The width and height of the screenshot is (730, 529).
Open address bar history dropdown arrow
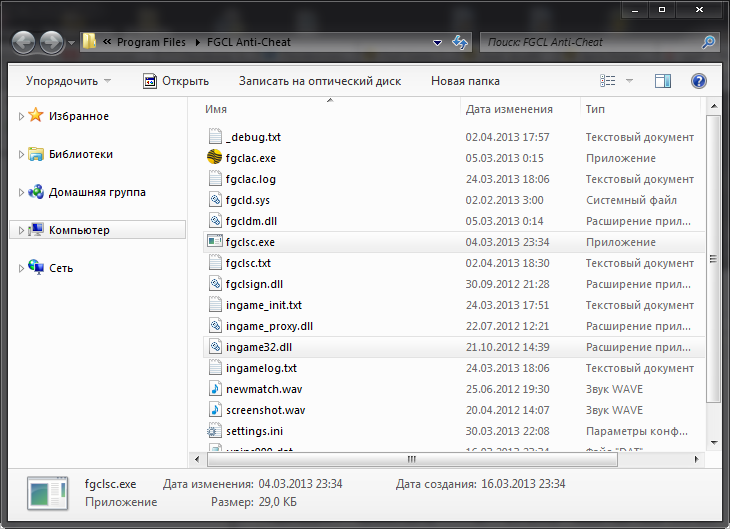tap(437, 43)
